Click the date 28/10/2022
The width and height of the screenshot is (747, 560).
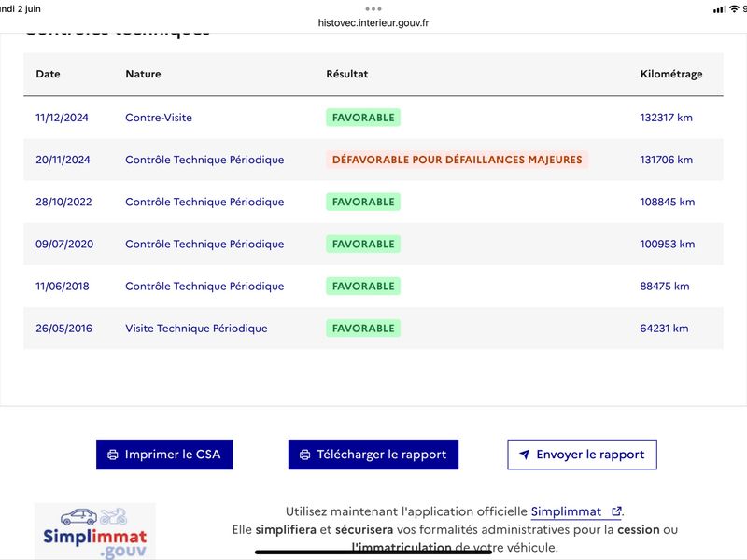click(63, 202)
